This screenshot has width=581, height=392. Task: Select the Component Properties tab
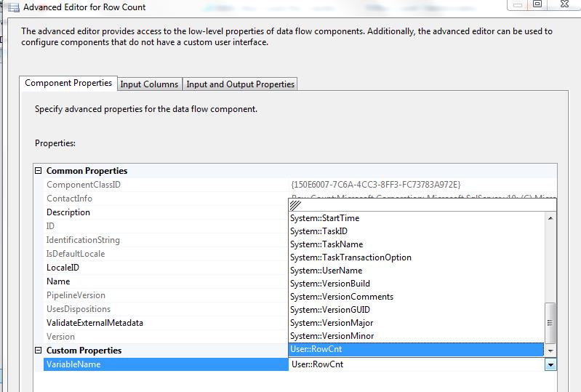68,84
